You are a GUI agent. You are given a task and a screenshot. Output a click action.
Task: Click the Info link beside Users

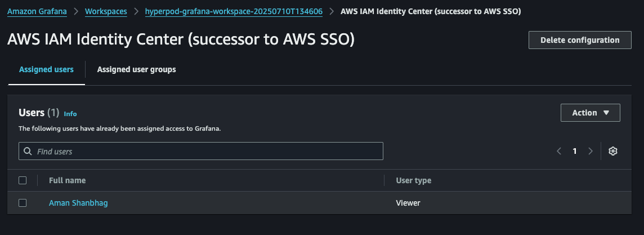click(70, 114)
